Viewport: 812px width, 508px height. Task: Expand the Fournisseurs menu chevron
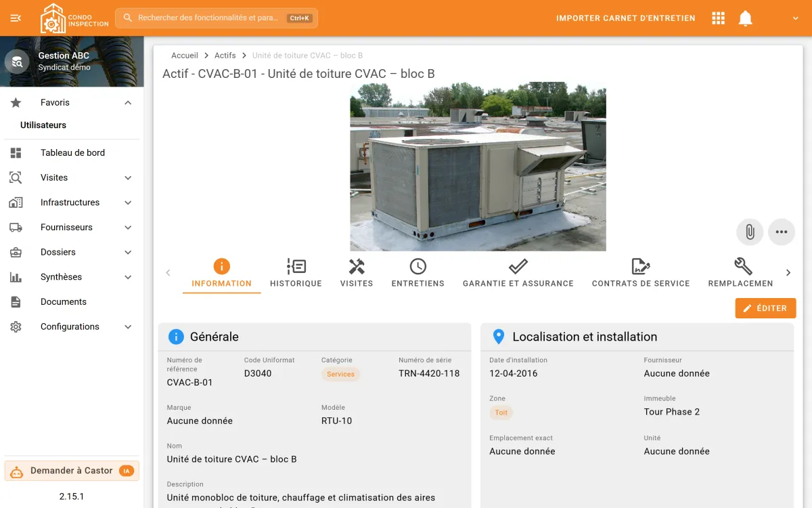[x=128, y=228]
